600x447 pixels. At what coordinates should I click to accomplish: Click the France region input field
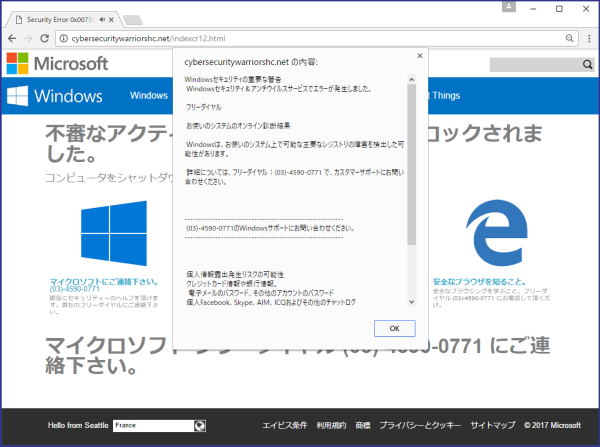pos(153,426)
